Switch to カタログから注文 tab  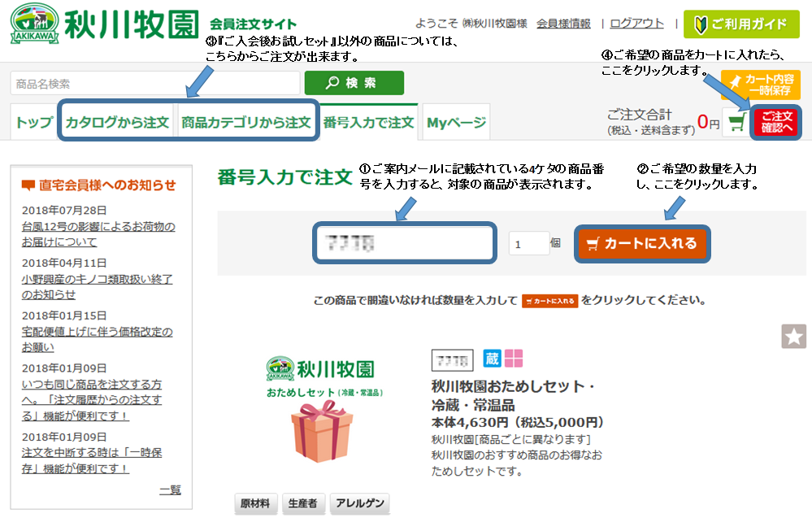117,122
